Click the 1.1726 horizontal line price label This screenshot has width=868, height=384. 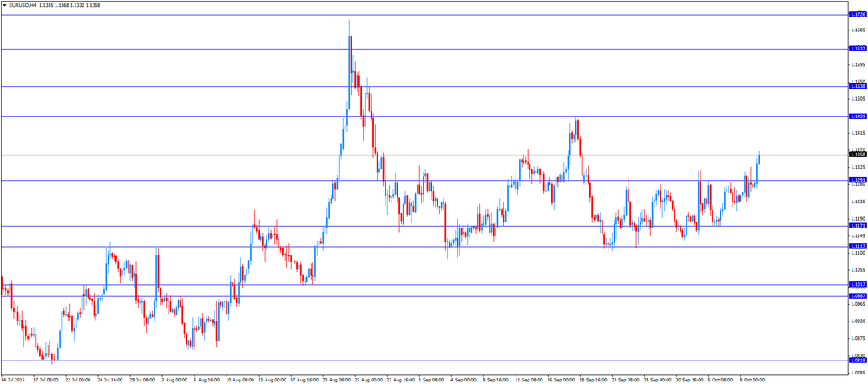tap(857, 15)
